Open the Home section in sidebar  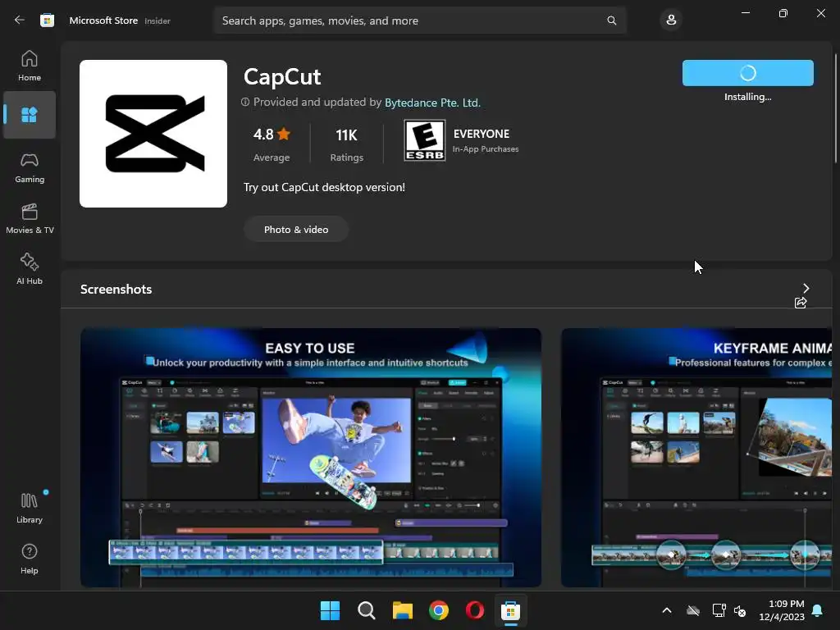[30, 66]
